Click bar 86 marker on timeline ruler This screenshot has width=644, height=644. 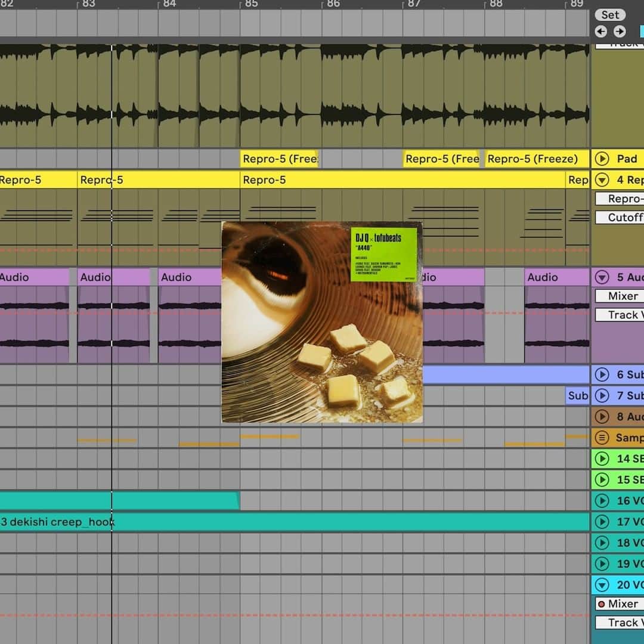[333, 4]
